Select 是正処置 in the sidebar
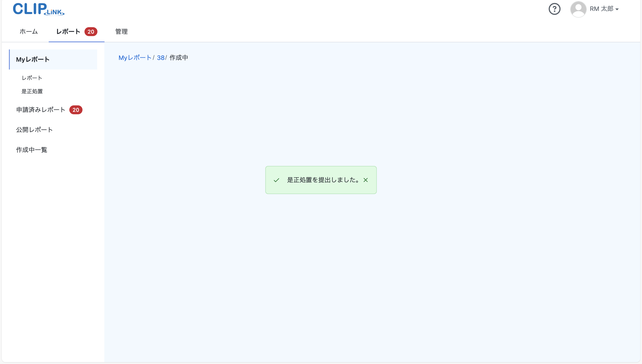 [x=32, y=91]
